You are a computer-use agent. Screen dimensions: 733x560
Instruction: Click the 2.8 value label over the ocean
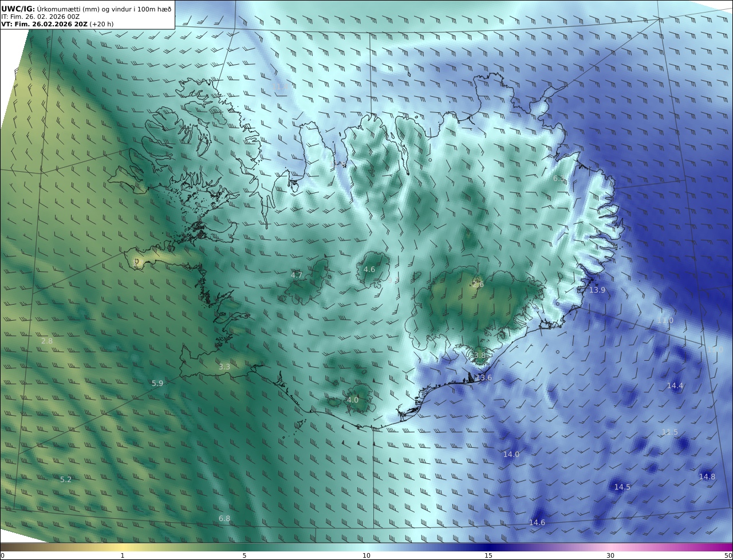[x=47, y=341]
